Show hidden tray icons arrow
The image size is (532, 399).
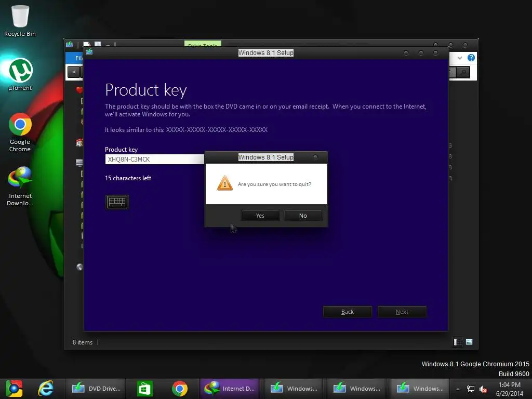point(458,389)
